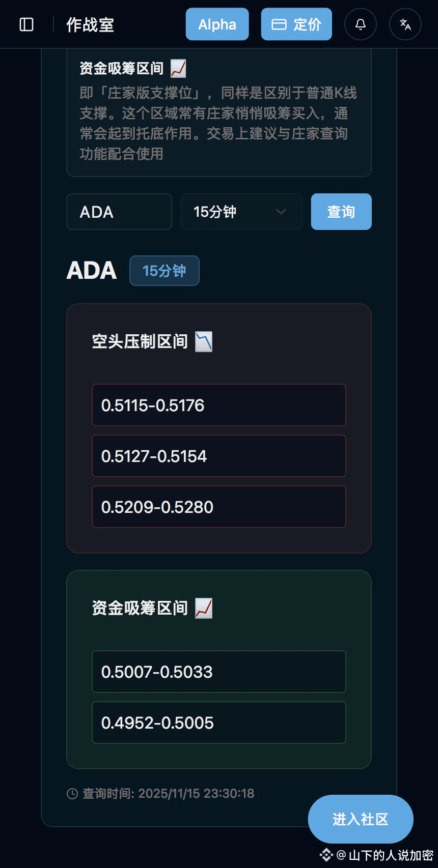Click the 15分钟 badge next to ADA
The height and width of the screenshot is (868, 438).
(165, 271)
